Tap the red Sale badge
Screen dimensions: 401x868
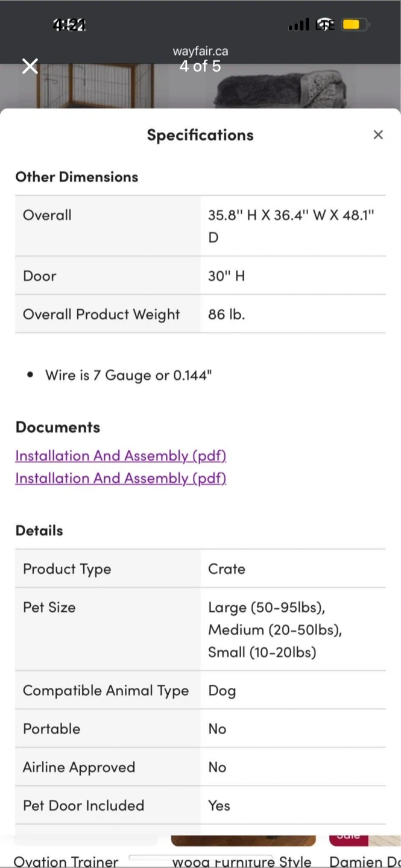349,839
